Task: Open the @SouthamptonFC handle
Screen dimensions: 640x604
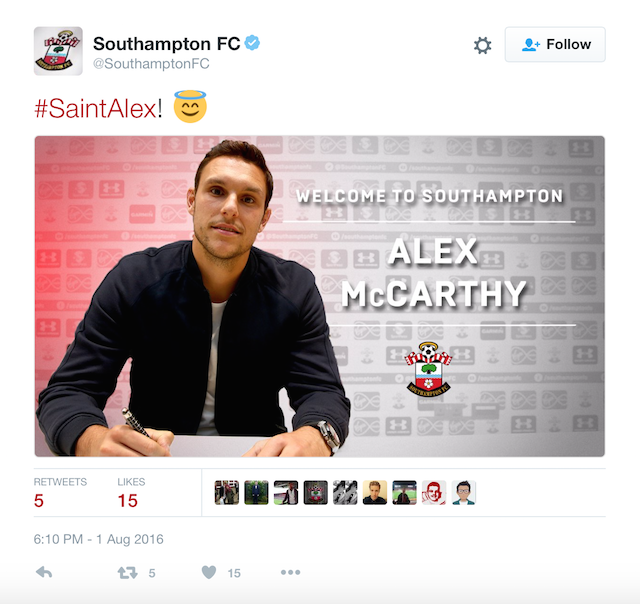Action: 151,64
